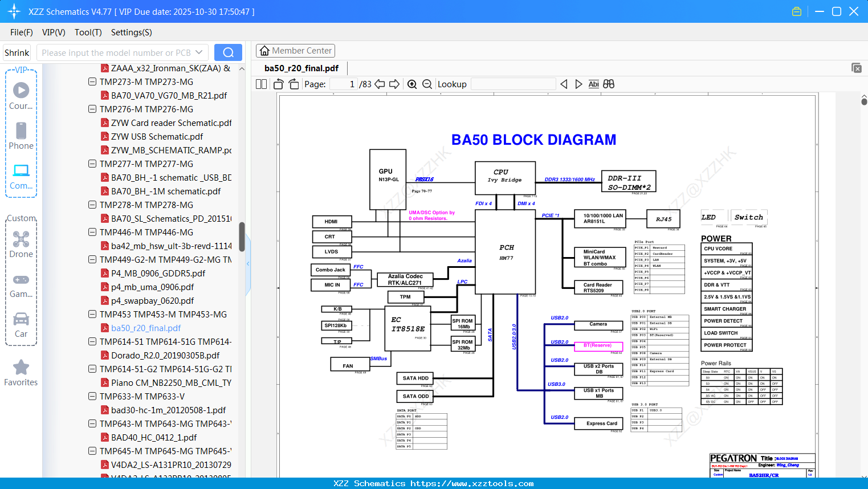Collapse the TMP446-M TMP446-MG node
The width and height of the screenshot is (868, 489).
click(92, 232)
